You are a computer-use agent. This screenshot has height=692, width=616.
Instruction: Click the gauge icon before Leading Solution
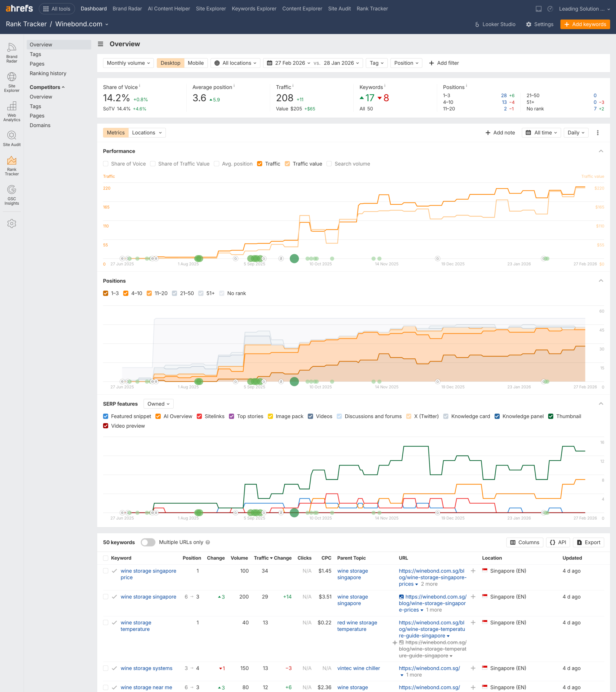coord(550,9)
